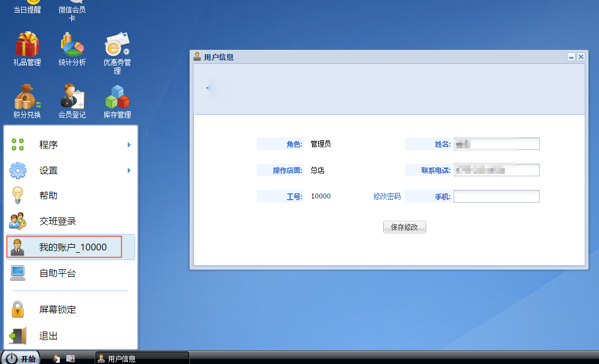Viewport: 599px width, 364px height.
Task: Click the 修改密码 link
Action: [387, 196]
